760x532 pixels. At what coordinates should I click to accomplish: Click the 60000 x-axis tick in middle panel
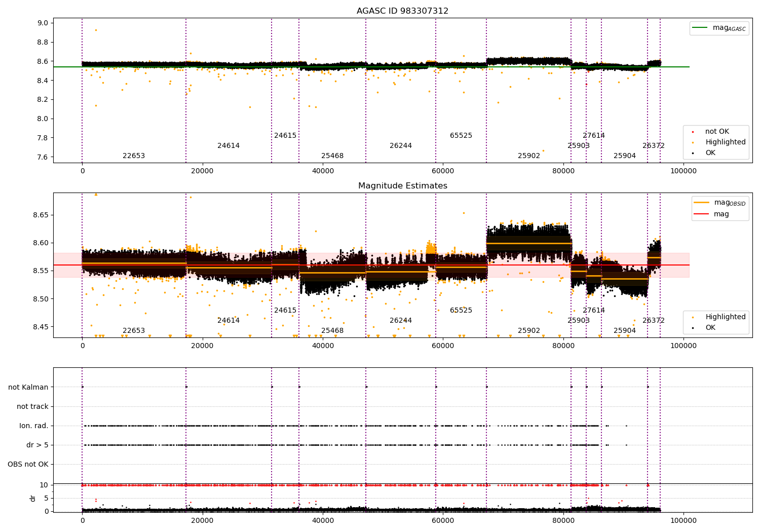click(x=443, y=346)
